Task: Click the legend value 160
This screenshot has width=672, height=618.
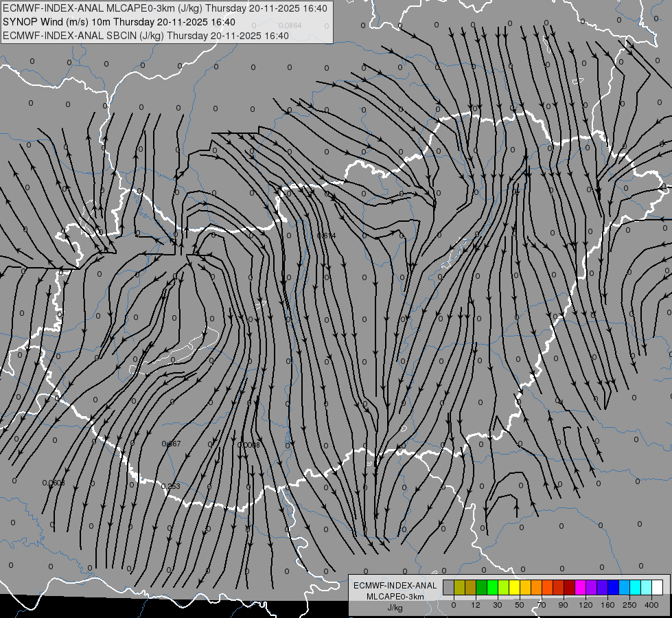Action: coord(607,605)
